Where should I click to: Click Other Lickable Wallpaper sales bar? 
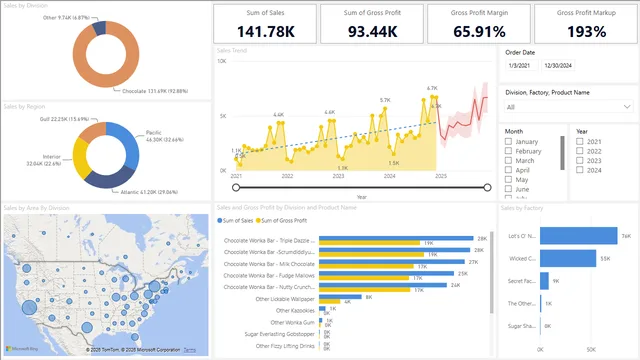click(340, 297)
